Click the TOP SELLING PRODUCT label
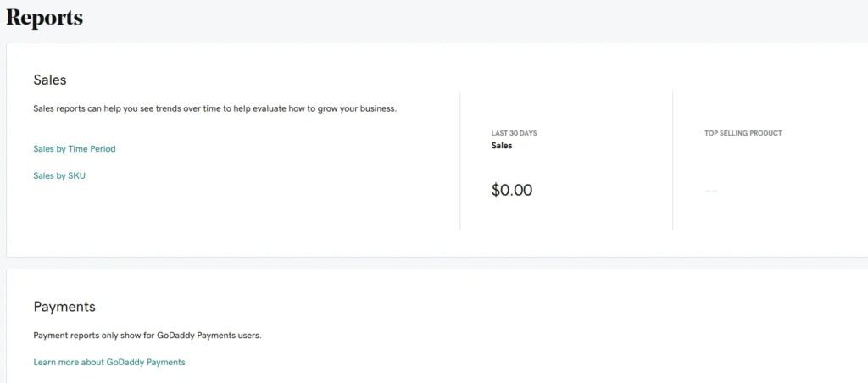868x383 pixels. click(x=743, y=133)
